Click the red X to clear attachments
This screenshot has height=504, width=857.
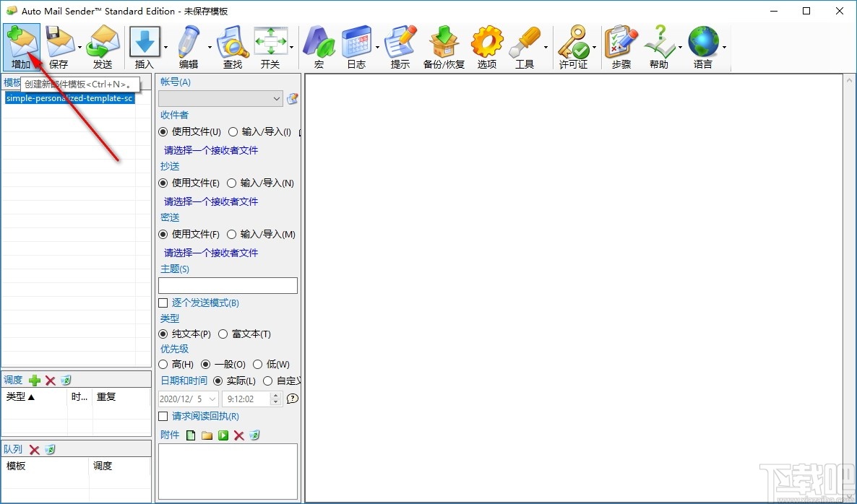tap(238, 435)
